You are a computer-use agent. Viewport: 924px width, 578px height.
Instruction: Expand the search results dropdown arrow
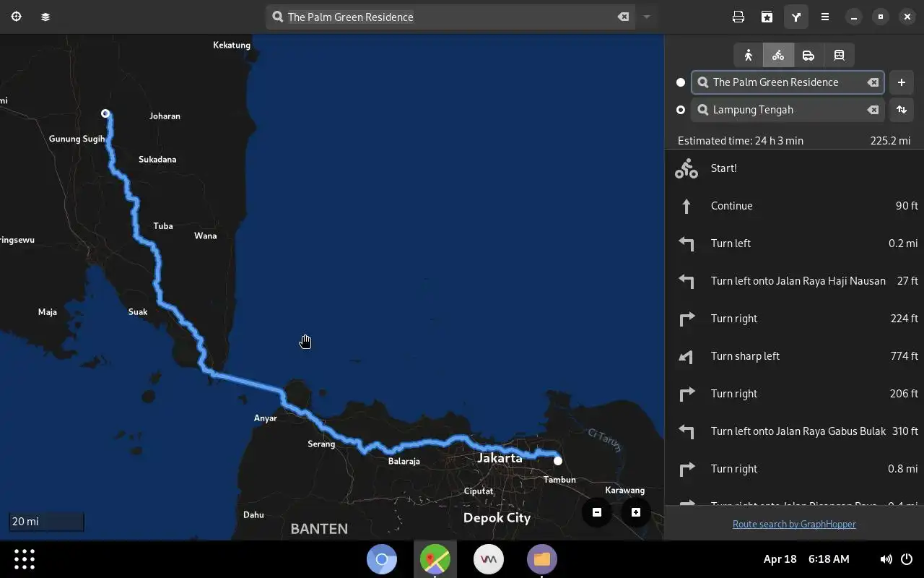click(x=647, y=17)
